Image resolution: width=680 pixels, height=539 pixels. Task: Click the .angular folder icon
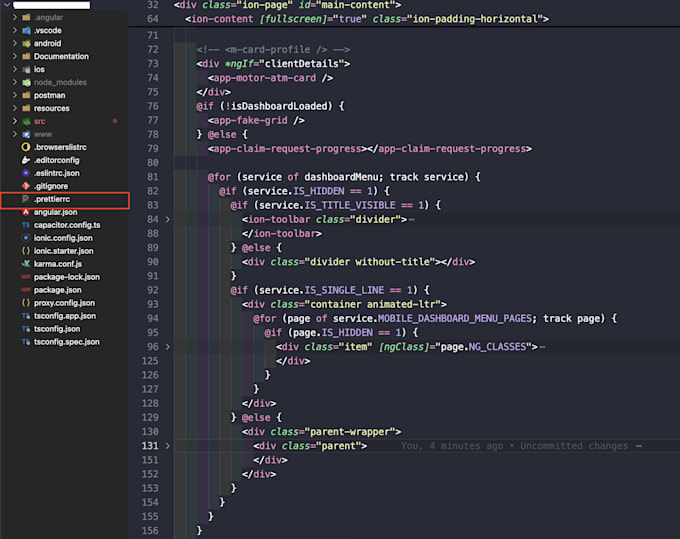click(x=26, y=17)
